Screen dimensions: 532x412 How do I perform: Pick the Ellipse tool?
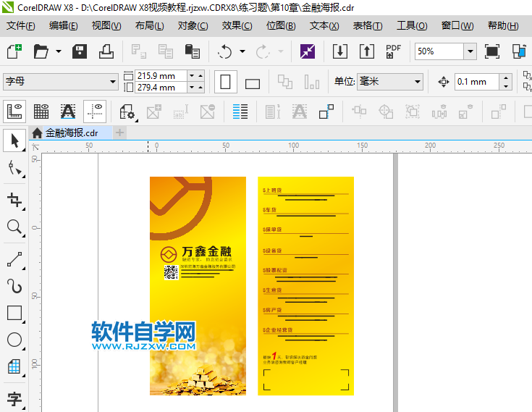14,340
